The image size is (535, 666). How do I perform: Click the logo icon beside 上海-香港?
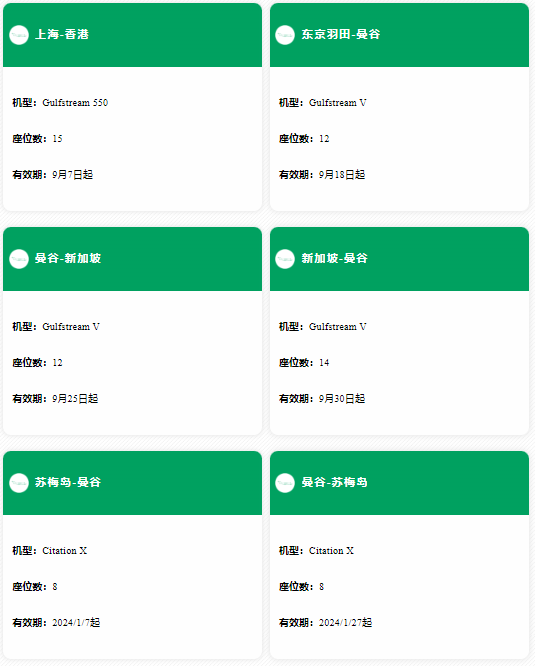[19, 35]
